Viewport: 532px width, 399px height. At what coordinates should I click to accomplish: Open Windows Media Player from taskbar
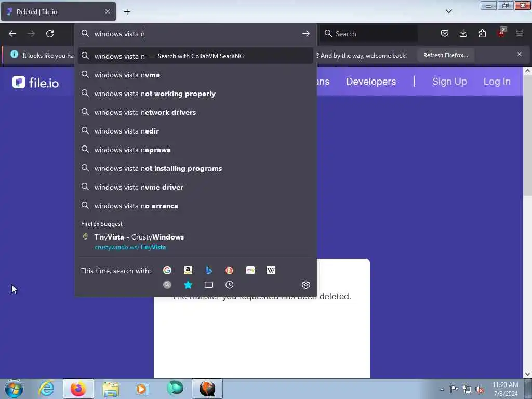[x=142, y=389]
